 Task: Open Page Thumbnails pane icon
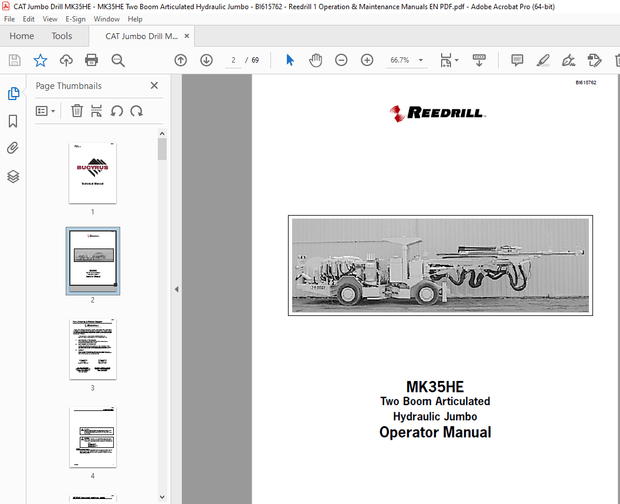point(13,93)
